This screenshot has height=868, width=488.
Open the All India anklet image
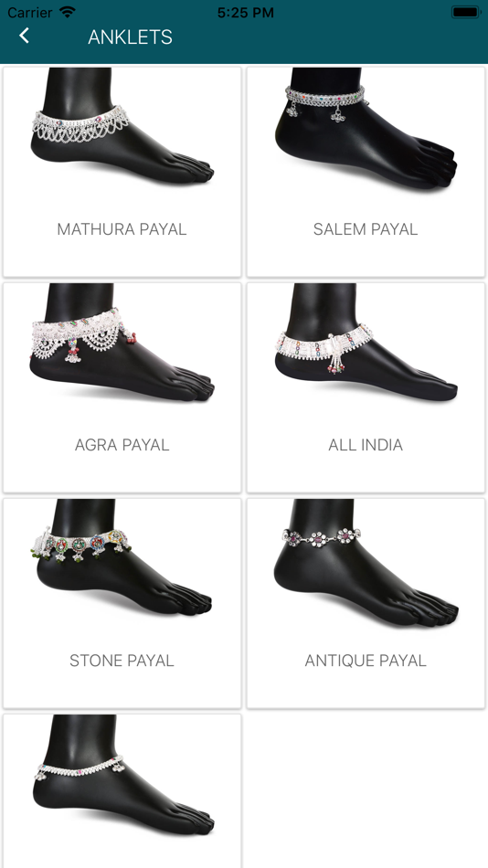366,343
